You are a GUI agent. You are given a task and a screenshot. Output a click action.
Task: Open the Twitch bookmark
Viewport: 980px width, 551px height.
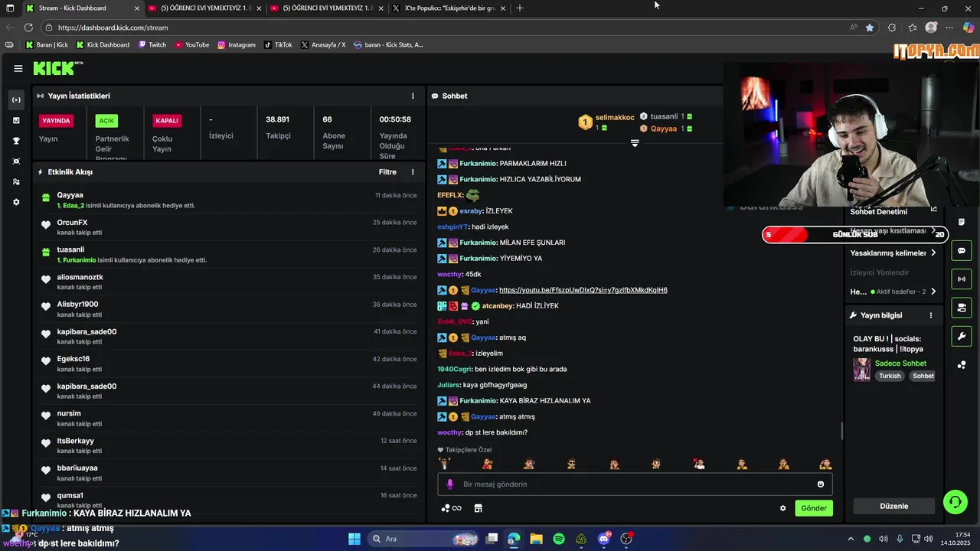[x=152, y=45]
